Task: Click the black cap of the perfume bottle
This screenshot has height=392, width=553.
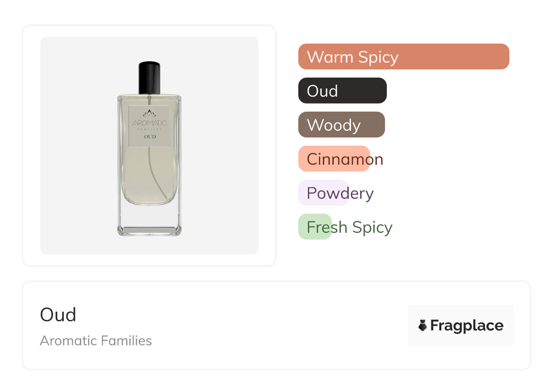Action: pos(149,77)
